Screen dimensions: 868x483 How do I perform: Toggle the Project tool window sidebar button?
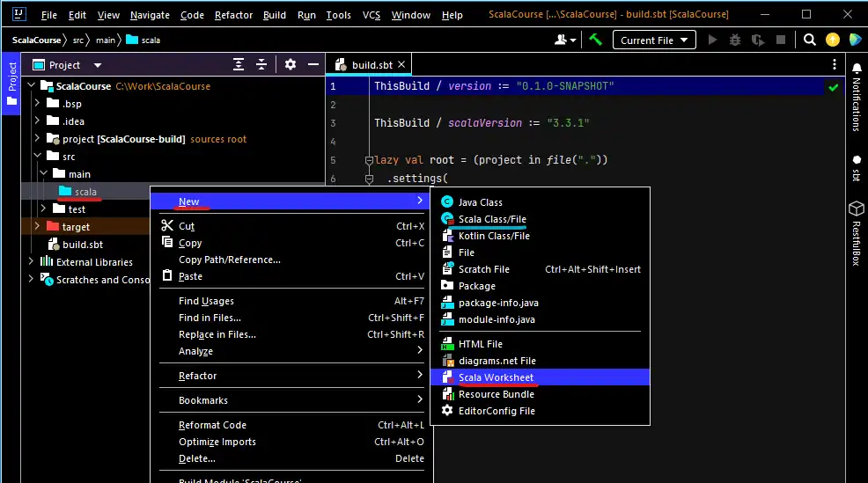[11, 84]
